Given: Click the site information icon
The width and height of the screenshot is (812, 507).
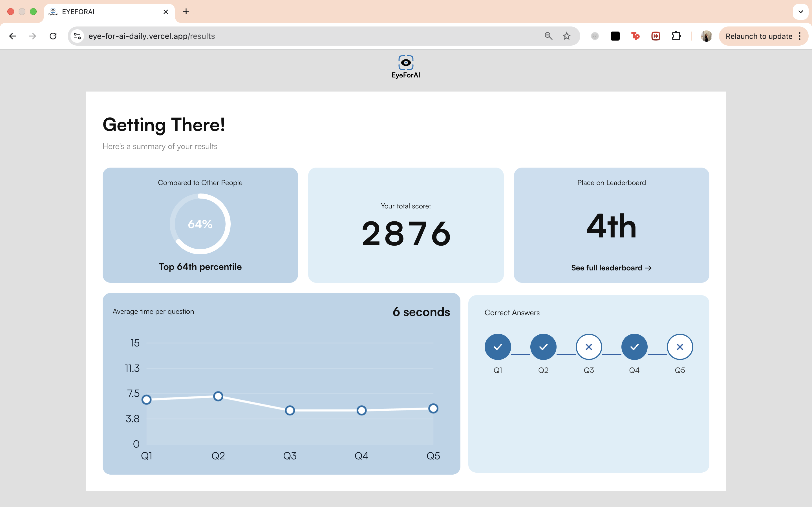Looking at the screenshot, I should tap(78, 36).
